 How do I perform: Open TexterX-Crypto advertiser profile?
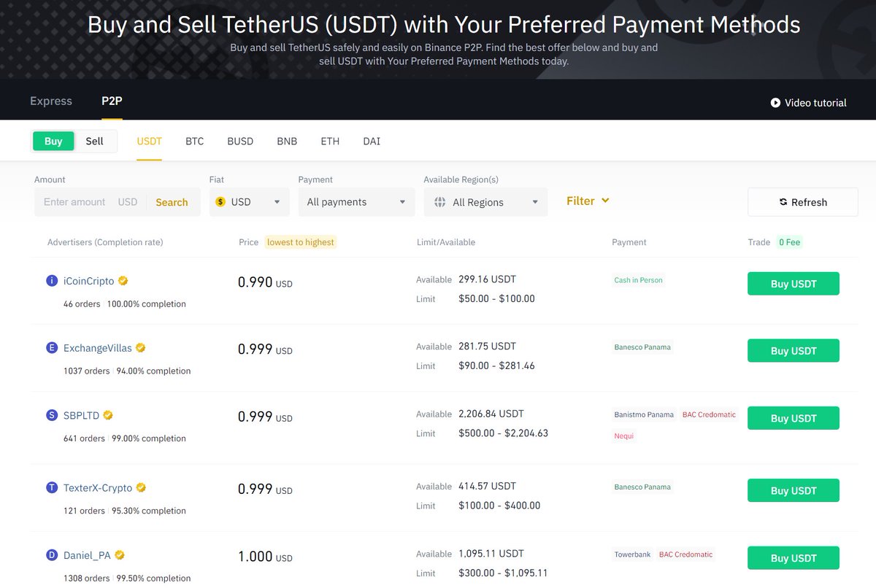point(98,487)
